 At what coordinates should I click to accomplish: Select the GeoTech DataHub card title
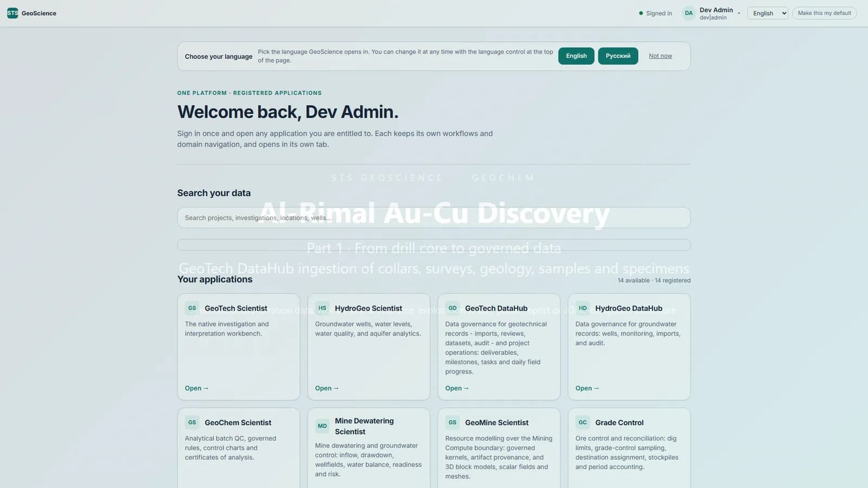(x=496, y=309)
